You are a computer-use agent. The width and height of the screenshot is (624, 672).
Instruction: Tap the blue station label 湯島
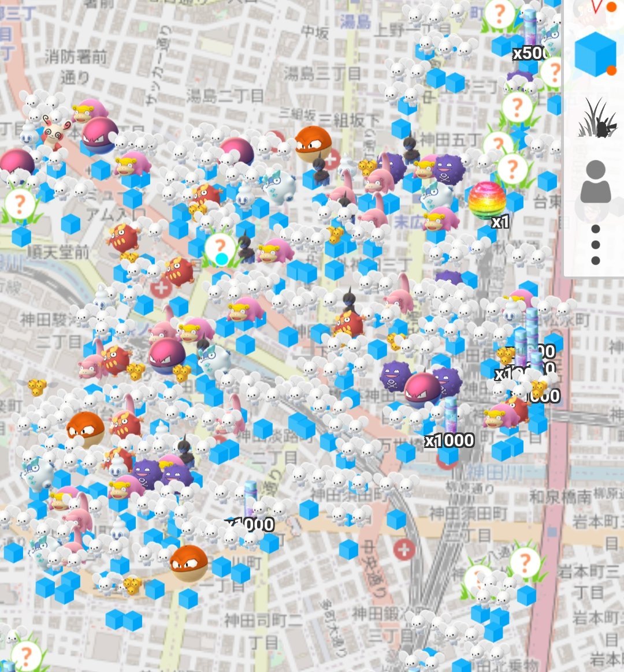click(355, 21)
